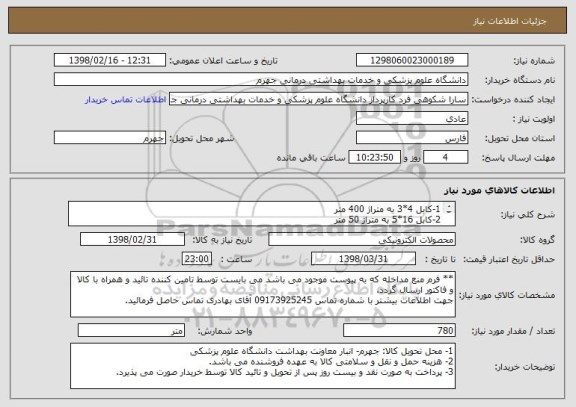
Task: Click the remaining time field showing 10:23:50
Action: (374, 158)
